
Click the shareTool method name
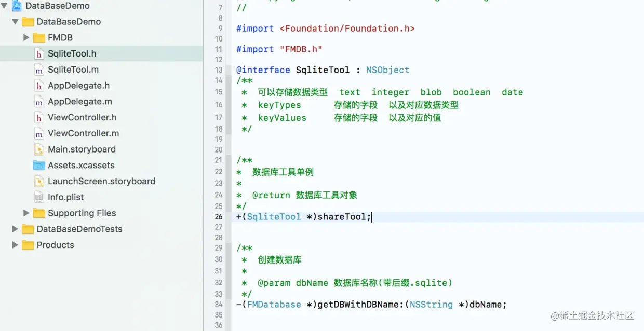pyautogui.click(x=342, y=217)
